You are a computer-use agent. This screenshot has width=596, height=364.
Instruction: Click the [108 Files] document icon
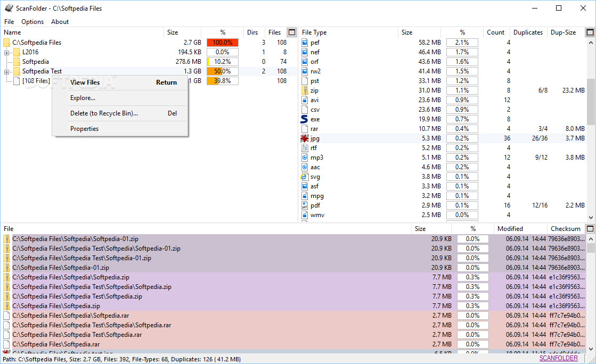17,80
